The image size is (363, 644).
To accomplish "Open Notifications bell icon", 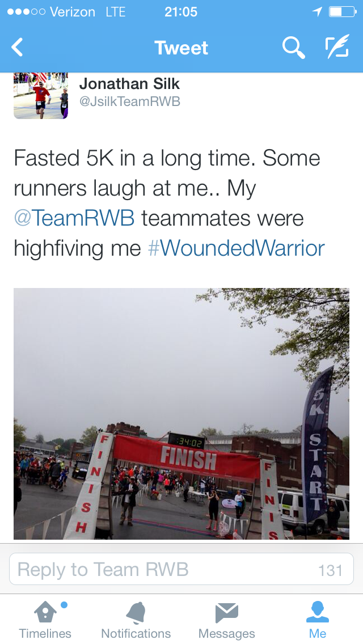I will tap(136, 612).
